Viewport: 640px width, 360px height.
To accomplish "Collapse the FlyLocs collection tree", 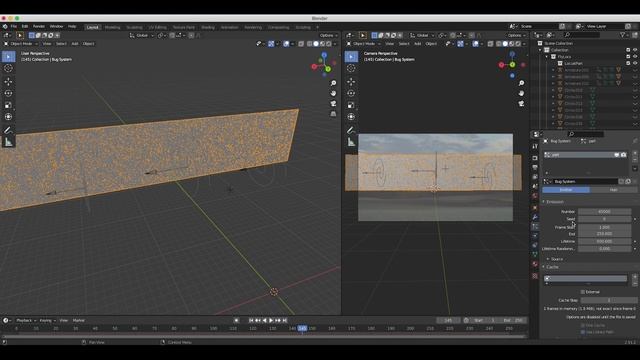I will tap(547, 57).
